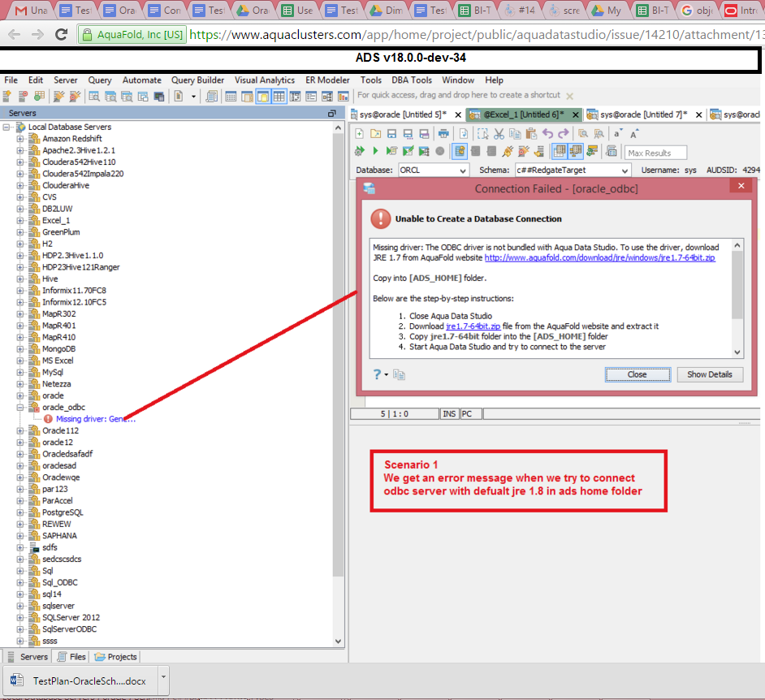
Task: Click the Paste clipboard icon
Action: tap(531, 134)
